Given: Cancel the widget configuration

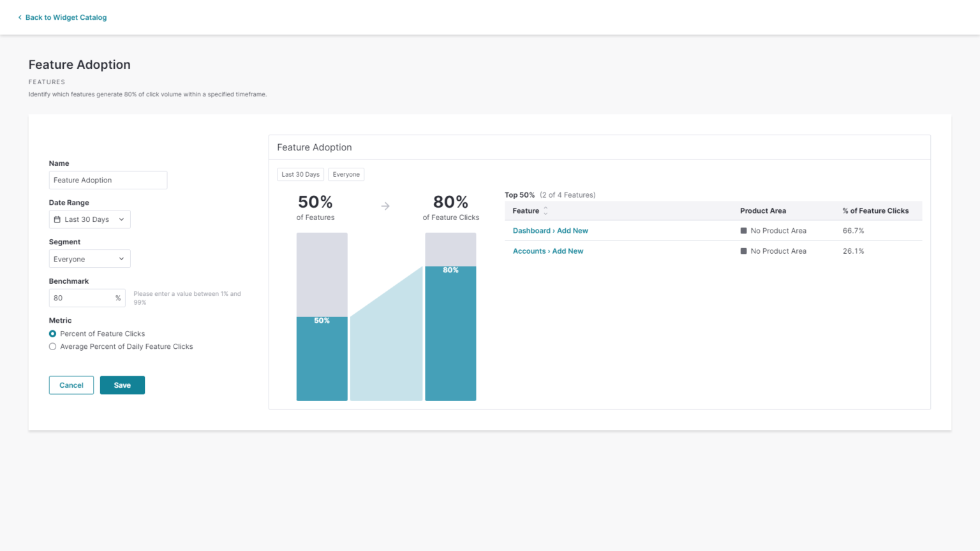Looking at the screenshot, I should (71, 385).
